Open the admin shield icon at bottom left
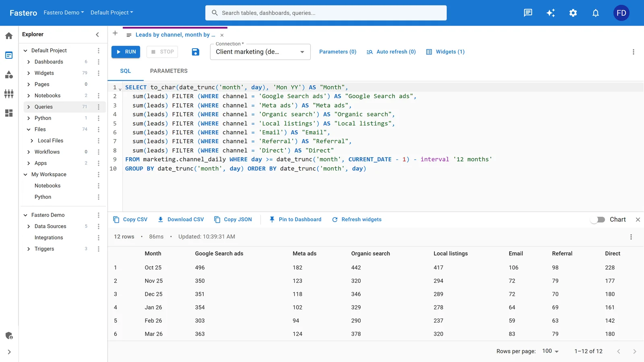The image size is (644, 362). 9,335
